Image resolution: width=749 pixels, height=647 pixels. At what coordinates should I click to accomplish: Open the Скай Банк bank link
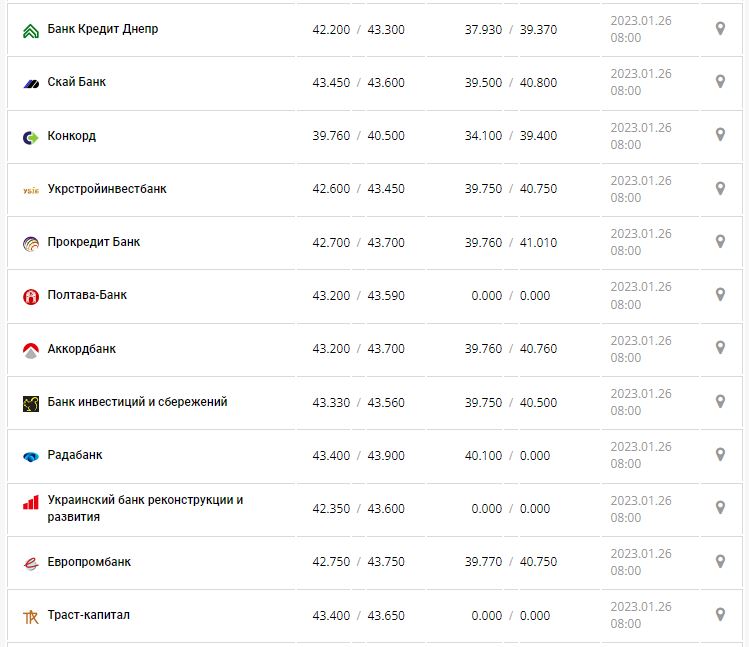(x=76, y=82)
